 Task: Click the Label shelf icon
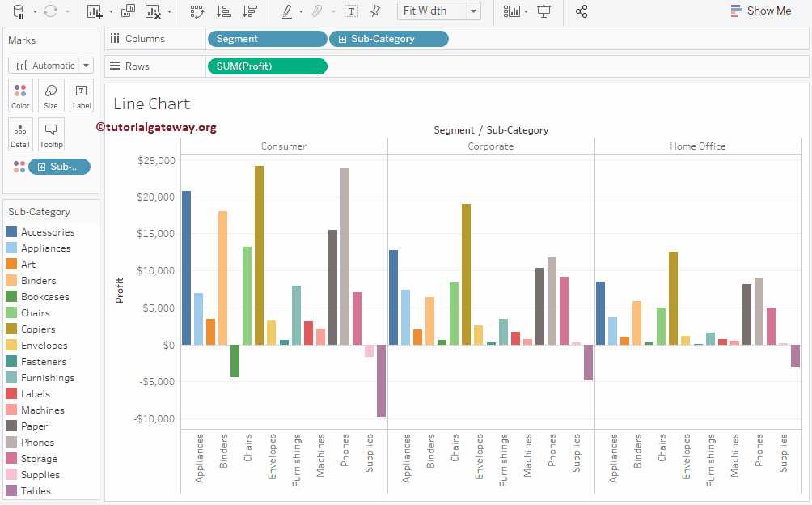(81, 95)
